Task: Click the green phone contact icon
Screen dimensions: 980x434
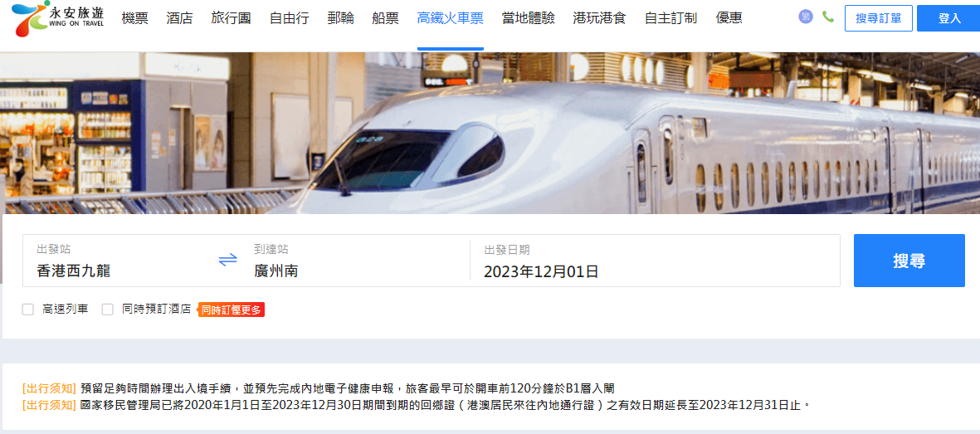Action: point(828,17)
